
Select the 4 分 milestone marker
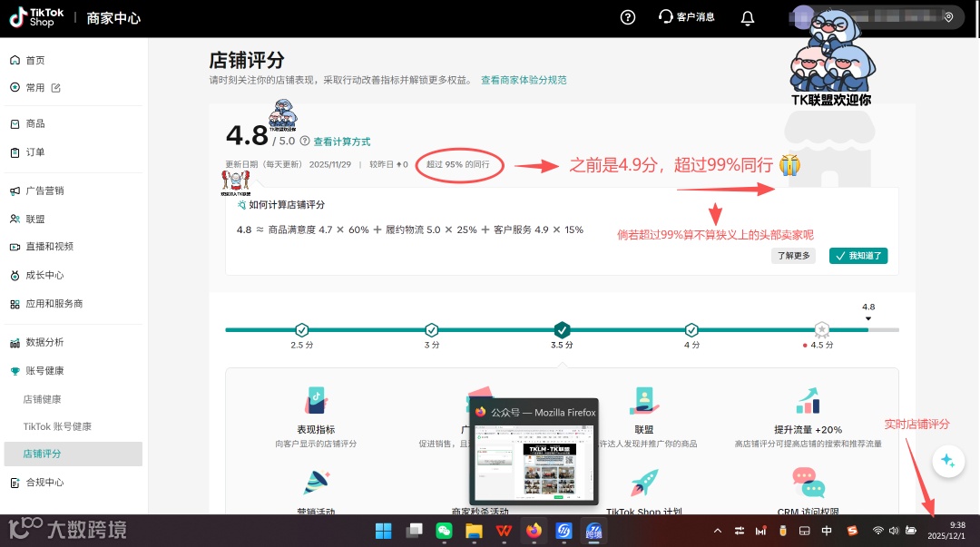[x=691, y=329]
